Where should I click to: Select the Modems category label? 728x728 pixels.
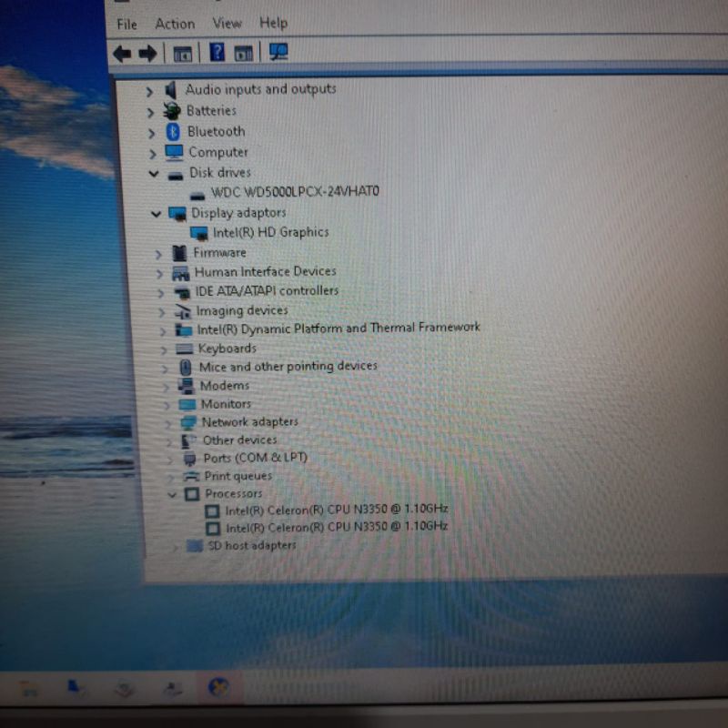pos(225,386)
